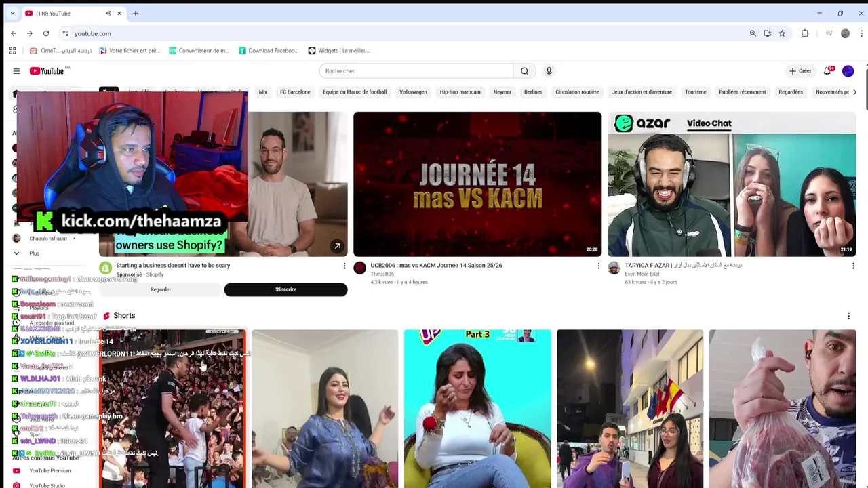Show more filter chips with right arrow
The image size is (868, 488).
854,92
